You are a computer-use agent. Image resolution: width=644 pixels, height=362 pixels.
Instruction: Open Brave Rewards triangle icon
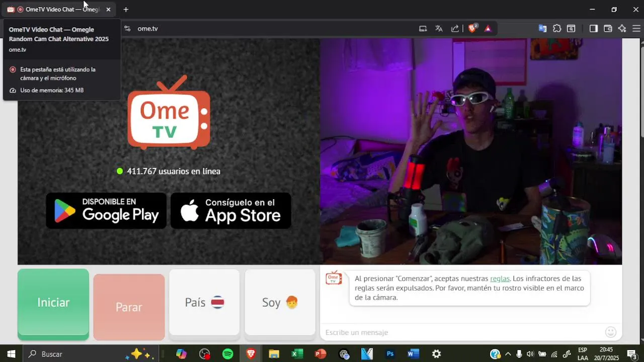(488, 29)
